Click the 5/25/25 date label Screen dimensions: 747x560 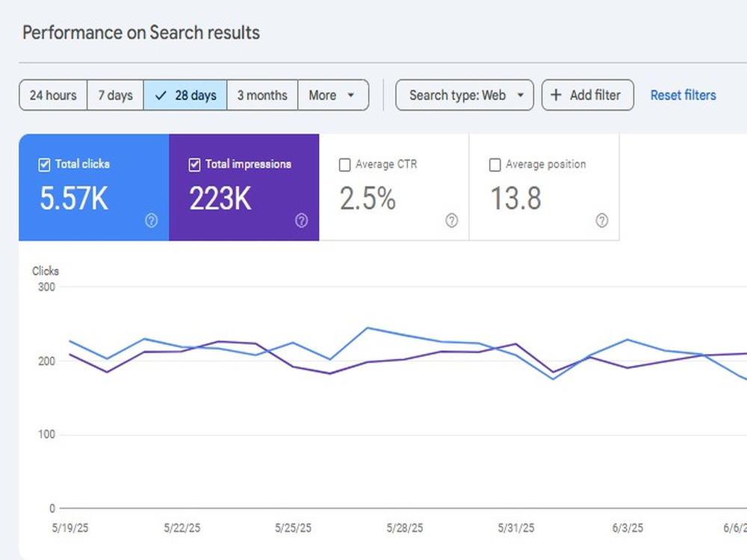tap(293, 528)
